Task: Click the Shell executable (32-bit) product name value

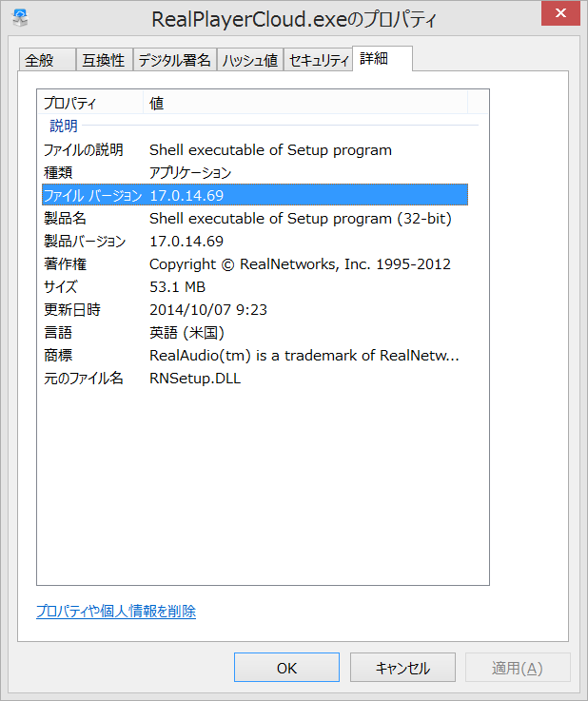Action: point(301,219)
